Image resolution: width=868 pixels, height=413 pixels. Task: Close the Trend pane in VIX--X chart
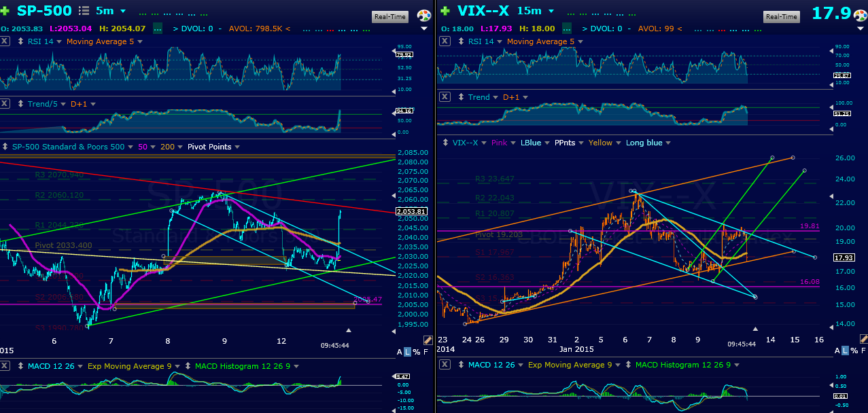tap(444, 97)
